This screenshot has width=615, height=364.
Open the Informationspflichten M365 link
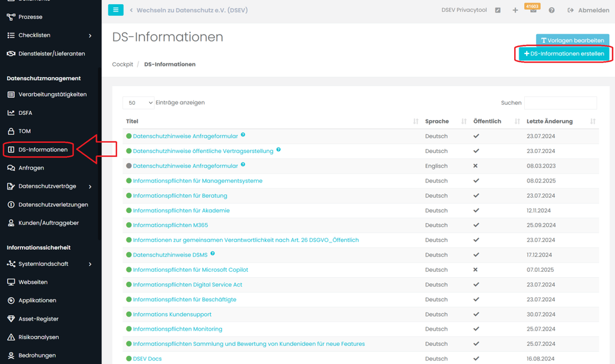pos(170,225)
